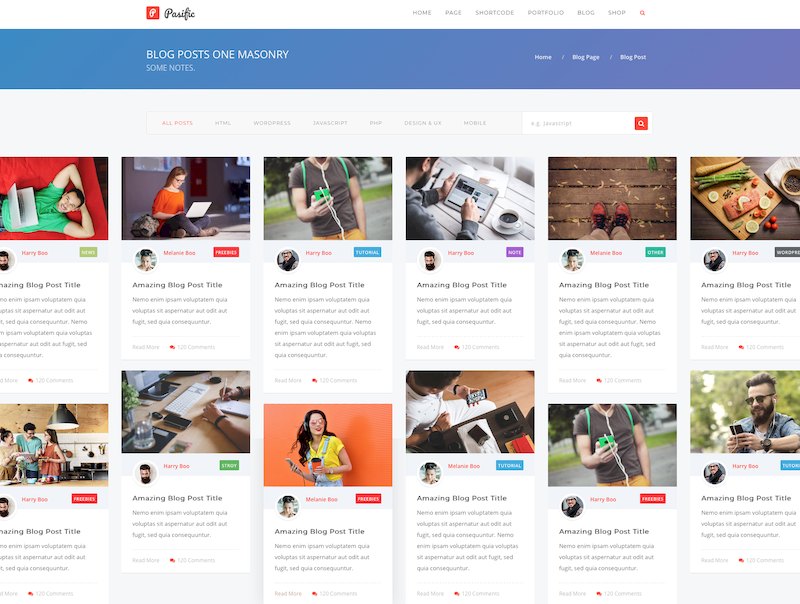
Task: Click Read More in the STORY card
Action: point(145,560)
